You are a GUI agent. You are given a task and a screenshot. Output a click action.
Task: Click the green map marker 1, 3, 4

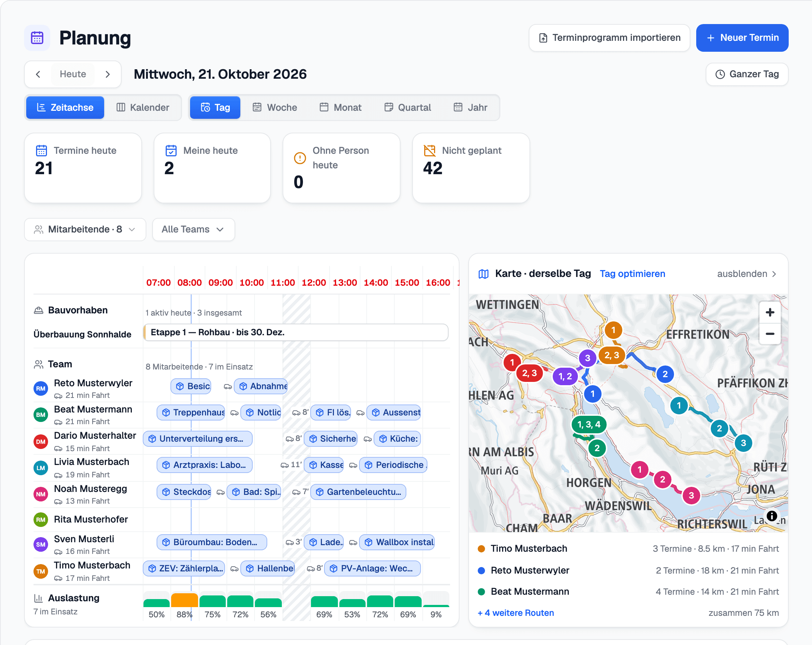point(589,425)
